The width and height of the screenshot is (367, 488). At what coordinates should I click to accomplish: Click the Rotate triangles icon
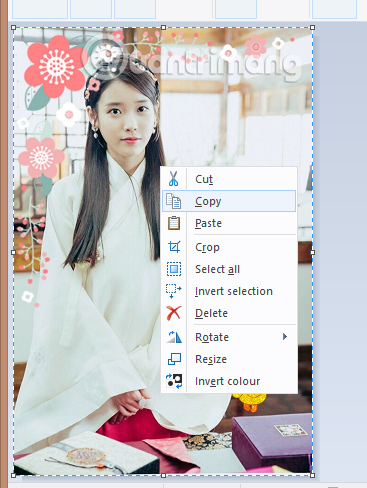(174, 337)
